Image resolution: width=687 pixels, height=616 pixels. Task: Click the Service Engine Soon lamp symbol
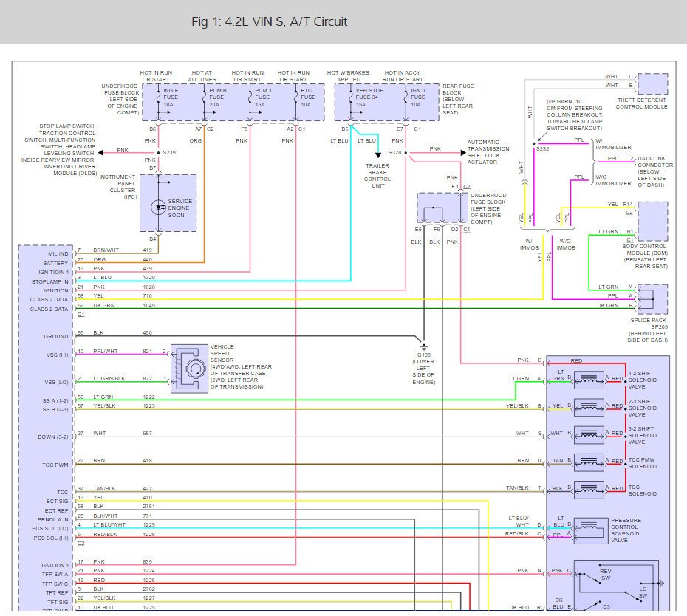coord(158,208)
